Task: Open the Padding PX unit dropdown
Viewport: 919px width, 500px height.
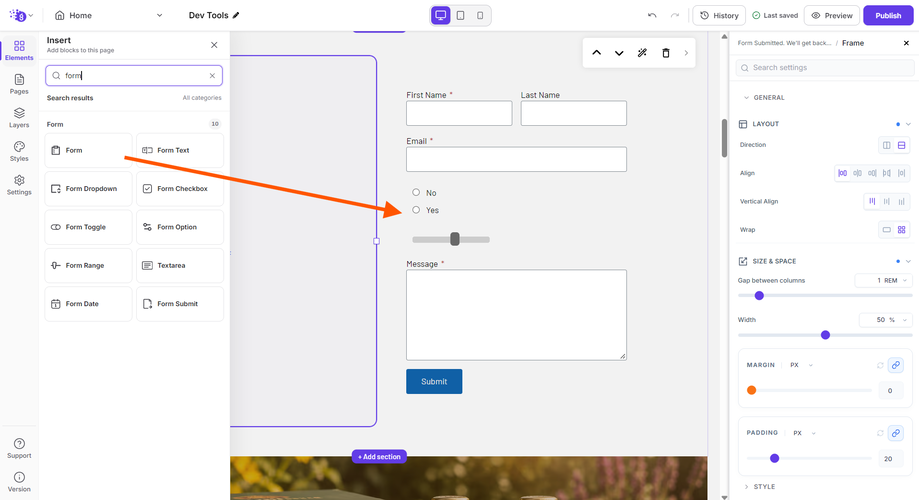Action: click(804, 433)
